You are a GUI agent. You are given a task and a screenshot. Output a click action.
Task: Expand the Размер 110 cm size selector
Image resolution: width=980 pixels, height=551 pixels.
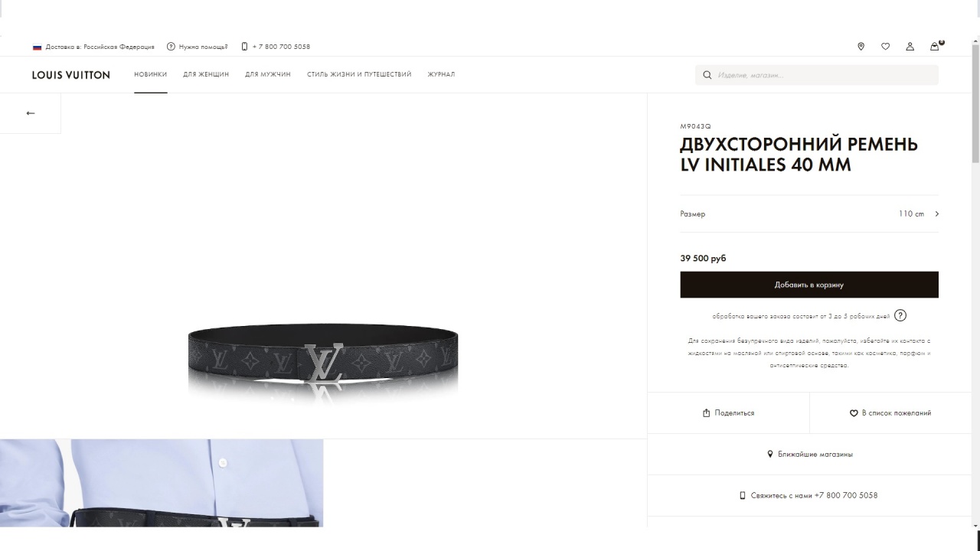[809, 214]
